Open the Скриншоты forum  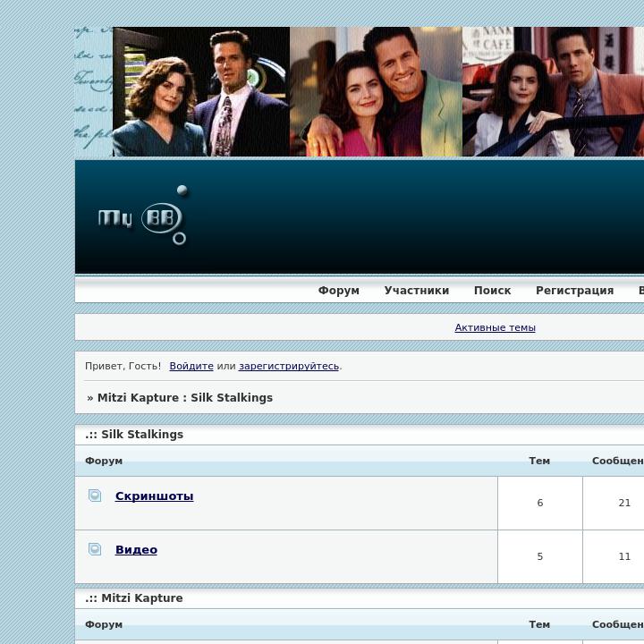[154, 496]
